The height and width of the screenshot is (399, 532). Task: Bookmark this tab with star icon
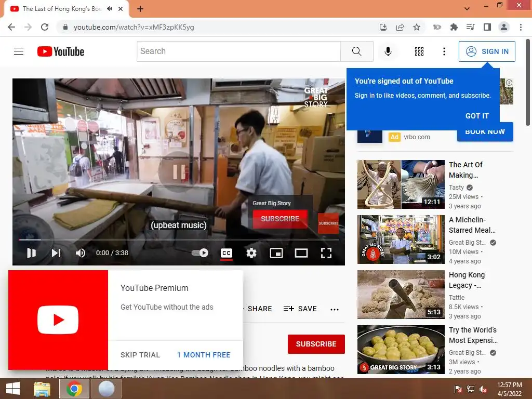point(417,27)
